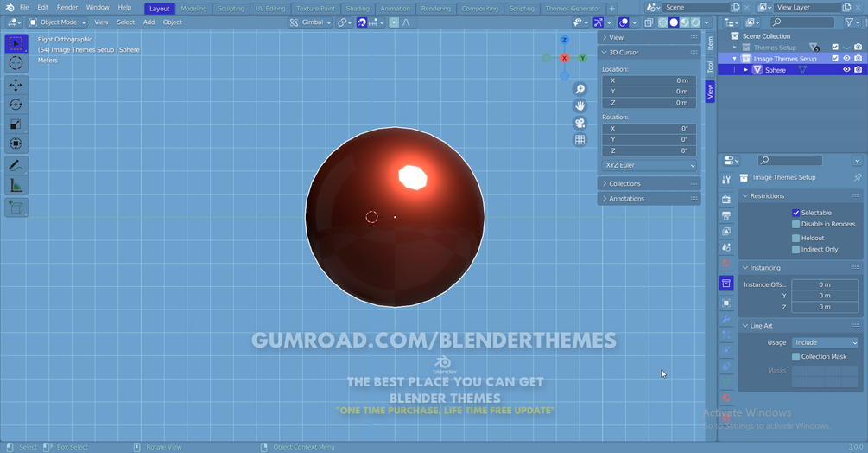Image resolution: width=868 pixels, height=453 pixels.
Task: Enable the Collection Mask checkbox
Action: point(795,357)
